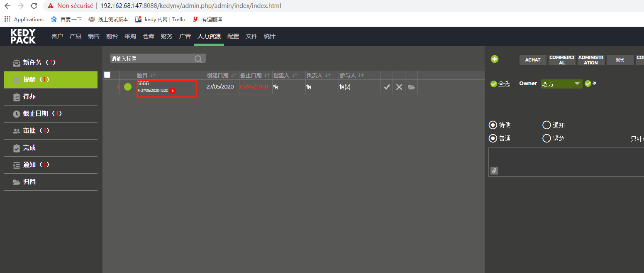This screenshot has width=644, height=273.
Task: Click the green status dot in row 1
Action: pos(128,87)
